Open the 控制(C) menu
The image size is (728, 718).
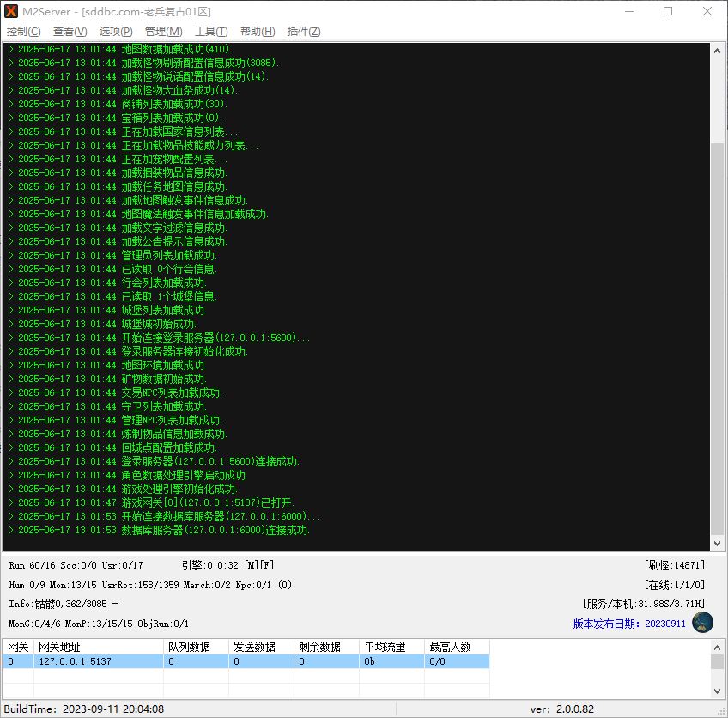click(24, 32)
